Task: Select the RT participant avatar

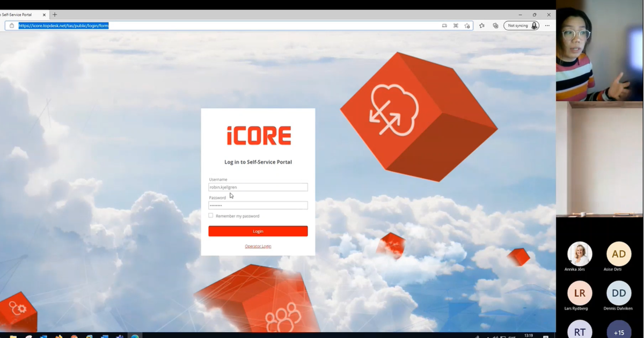Action: tap(580, 329)
